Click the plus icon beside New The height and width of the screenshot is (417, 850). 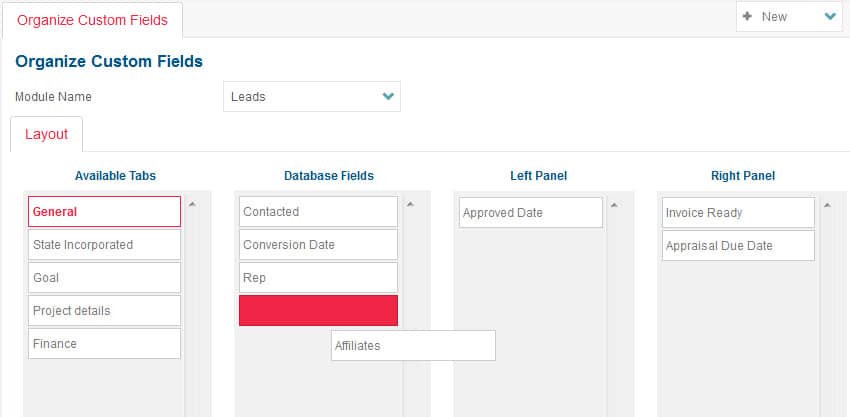(747, 17)
